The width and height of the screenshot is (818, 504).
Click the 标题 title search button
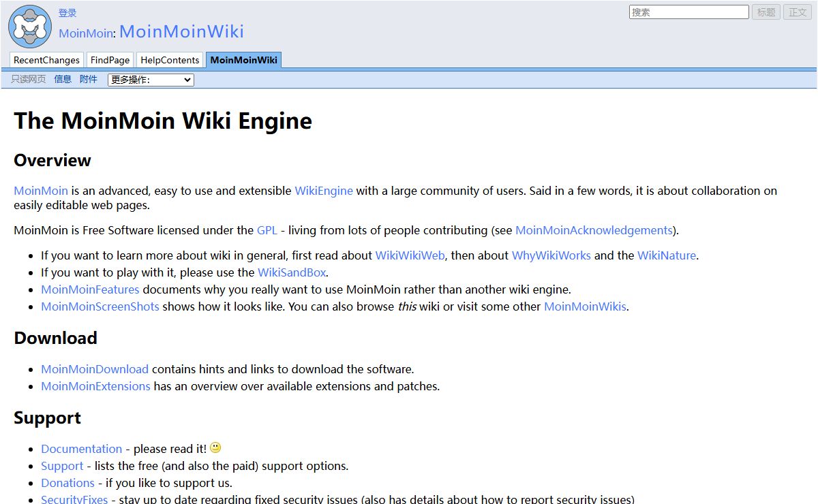(766, 12)
